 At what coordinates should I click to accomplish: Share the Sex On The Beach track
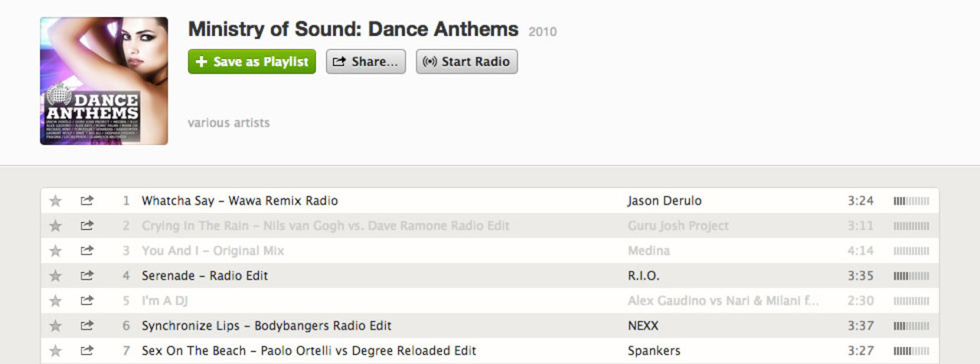coord(87,350)
